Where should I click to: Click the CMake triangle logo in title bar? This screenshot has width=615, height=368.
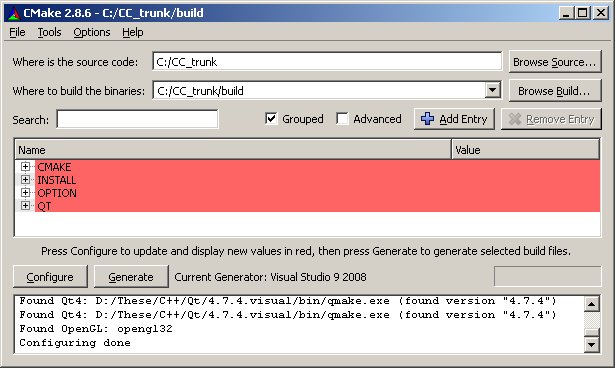14,13
